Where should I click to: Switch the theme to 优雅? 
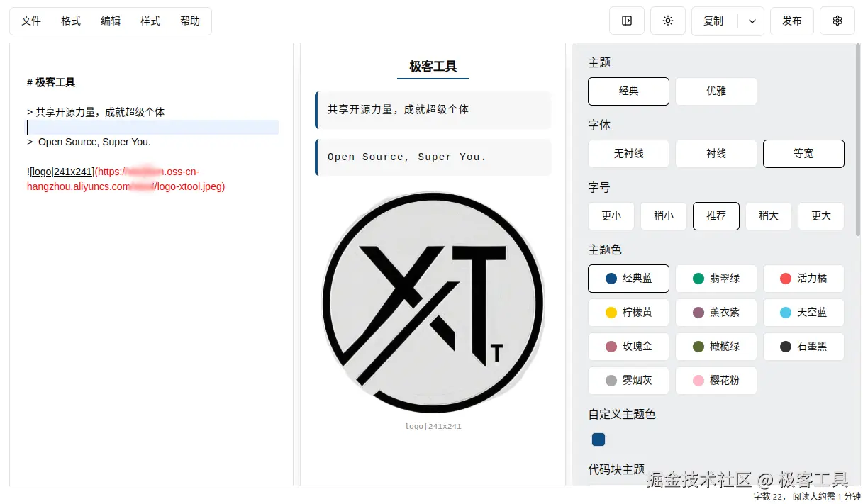[716, 91]
